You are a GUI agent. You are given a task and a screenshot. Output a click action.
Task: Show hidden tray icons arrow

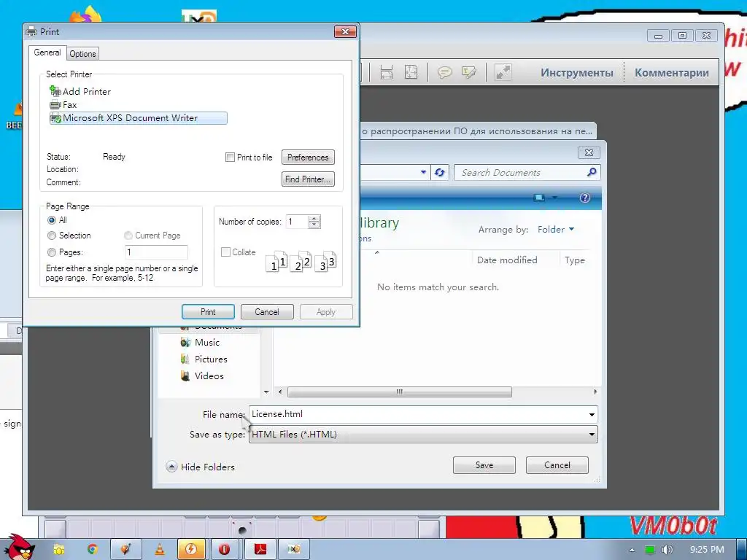[x=632, y=550]
